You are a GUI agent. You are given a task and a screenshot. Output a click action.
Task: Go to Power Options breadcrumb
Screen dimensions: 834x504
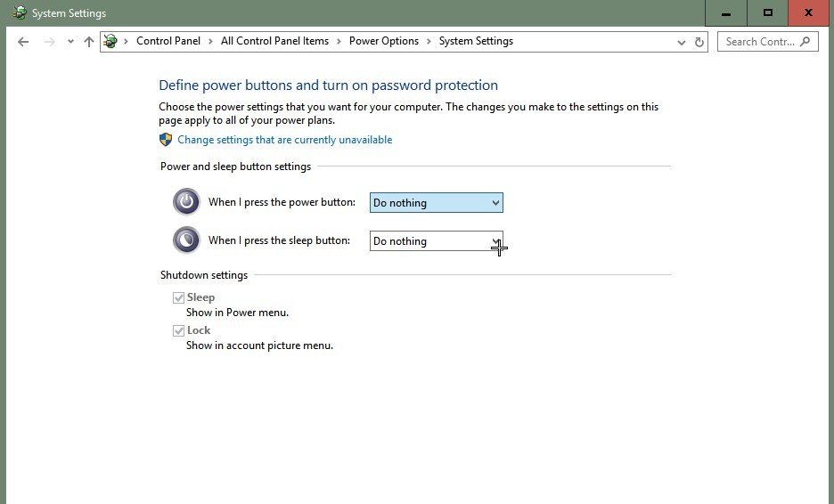click(x=383, y=41)
